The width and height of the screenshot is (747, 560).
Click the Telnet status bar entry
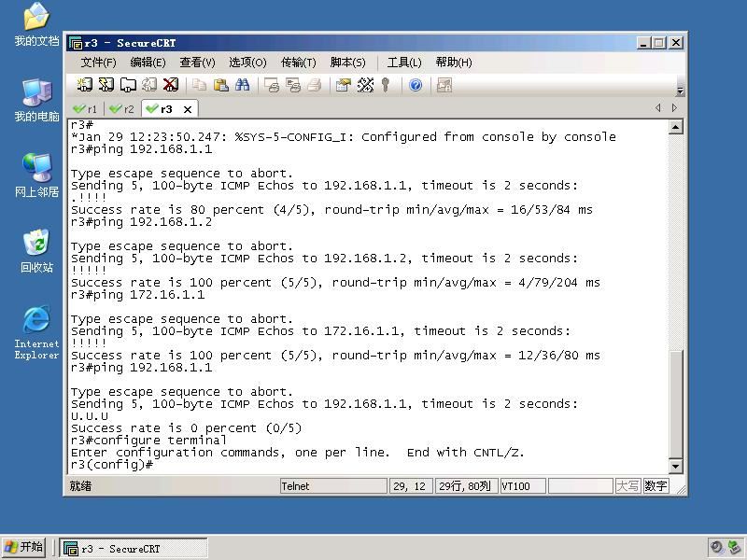click(333, 486)
